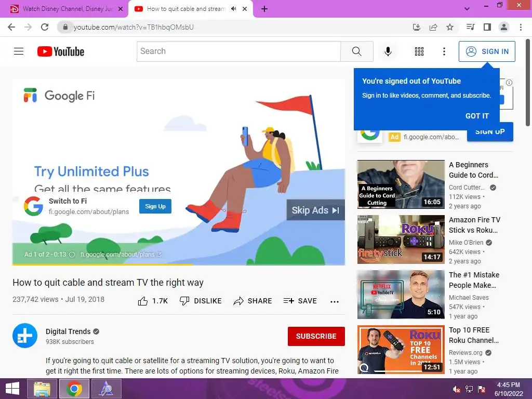Click the share page icon in address bar
Screen dimensions: 532x399
[x=433, y=27]
